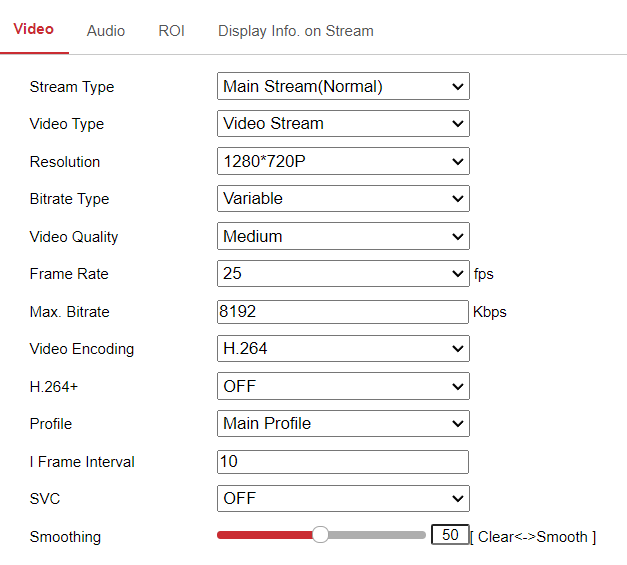
Task: Click the Resolution label
Action: 65,162
